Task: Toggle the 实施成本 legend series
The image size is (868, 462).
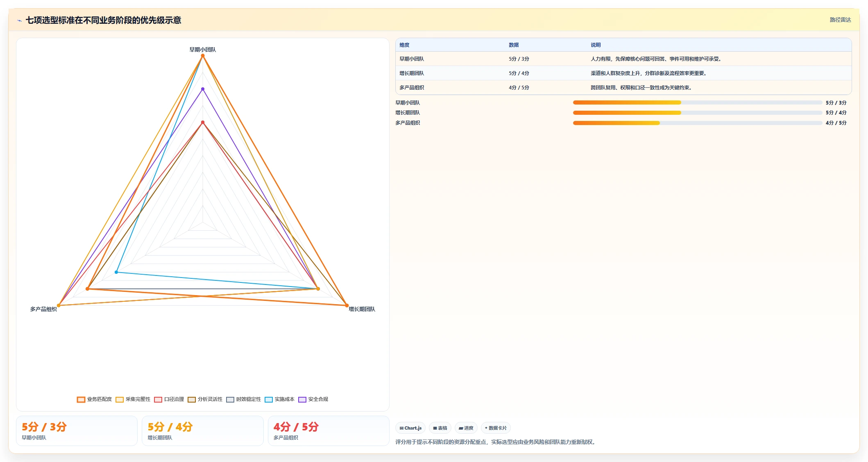Action: [x=279, y=399]
